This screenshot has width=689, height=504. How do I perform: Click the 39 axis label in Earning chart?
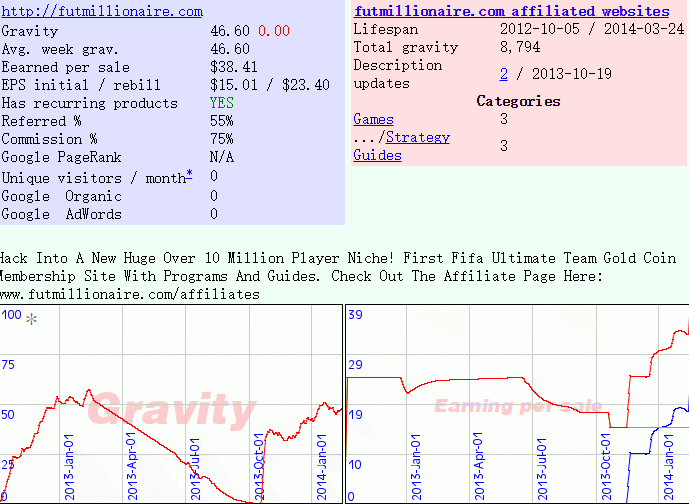tap(355, 315)
